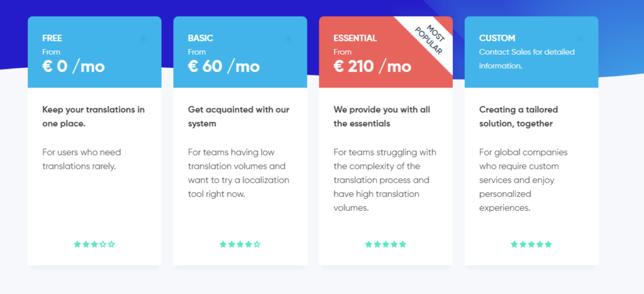Click the empty fifth star under the BASIC plan
644x294 pixels.
[x=257, y=244]
